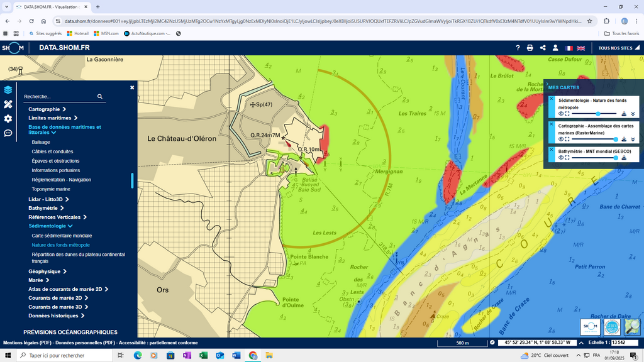Open the Nature des fonds métropole layer
Image resolution: width=644 pixels, height=362 pixels.
tap(60, 245)
